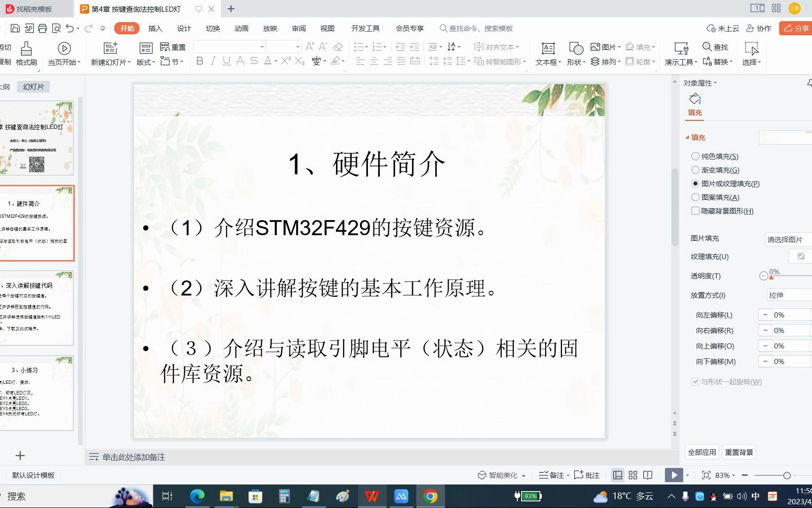Switch to slide sorter grid view
Screen dimensions: 812x508
pyautogui.click(x=632, y=475)
